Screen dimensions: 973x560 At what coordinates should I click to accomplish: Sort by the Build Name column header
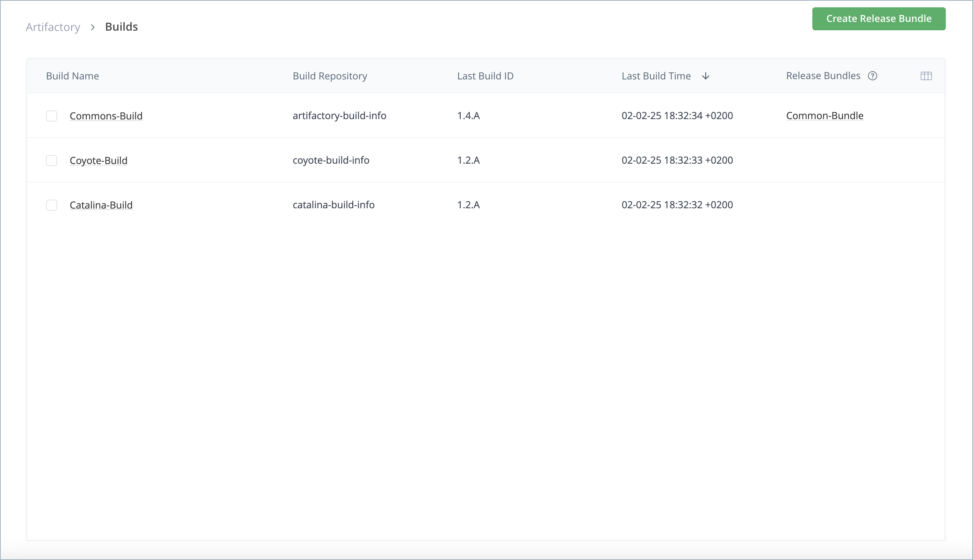pyautogui.click(x=72, y=76)
